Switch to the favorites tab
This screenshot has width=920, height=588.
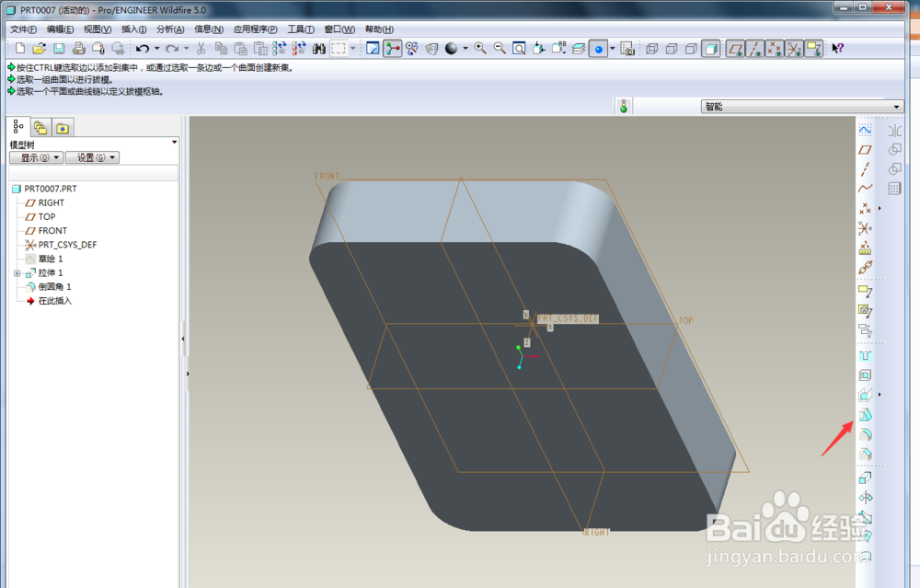coord(63,127)
